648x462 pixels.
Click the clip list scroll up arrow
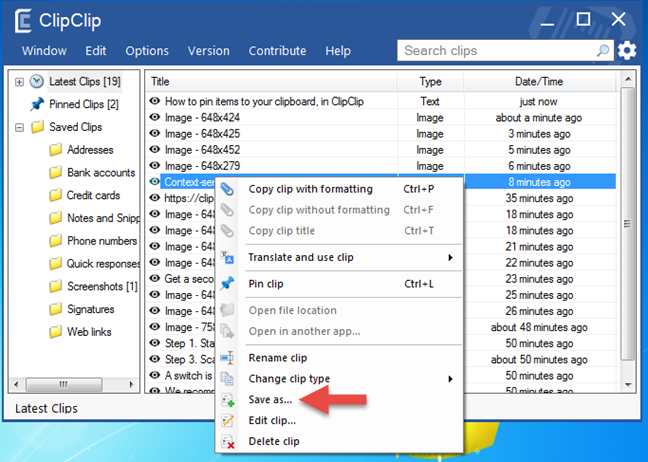628,79
